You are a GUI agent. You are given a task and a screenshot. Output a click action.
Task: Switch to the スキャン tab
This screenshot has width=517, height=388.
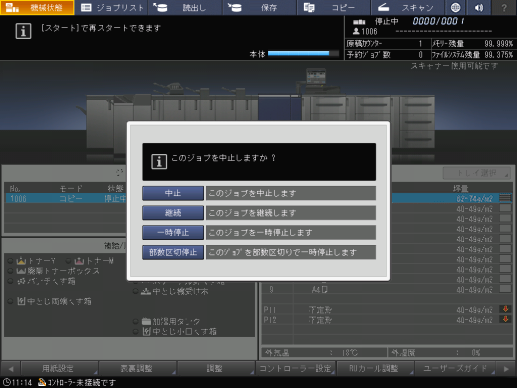[407, 7]
